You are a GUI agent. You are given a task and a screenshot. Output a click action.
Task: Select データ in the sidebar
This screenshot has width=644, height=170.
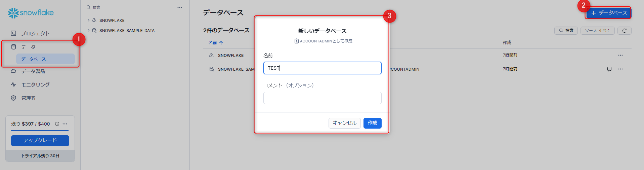tap(29, 47)
